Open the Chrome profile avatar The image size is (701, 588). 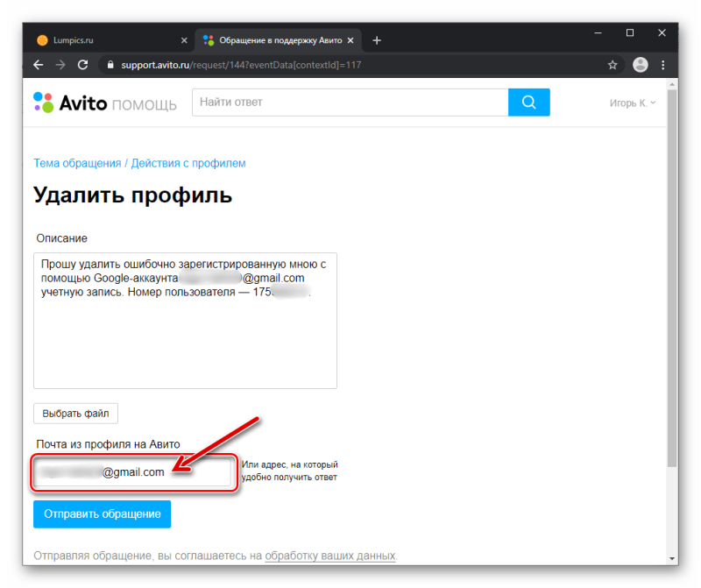coord(641,65)
